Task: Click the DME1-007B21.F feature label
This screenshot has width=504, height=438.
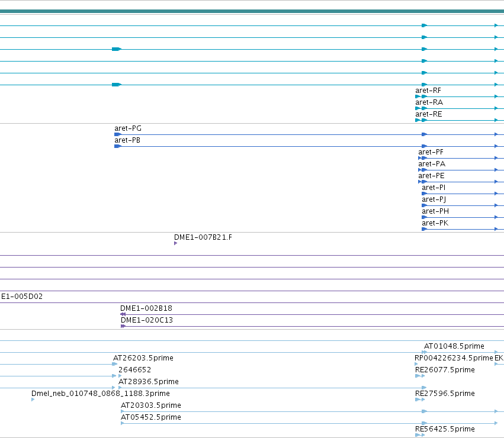Action: [203, 237]
